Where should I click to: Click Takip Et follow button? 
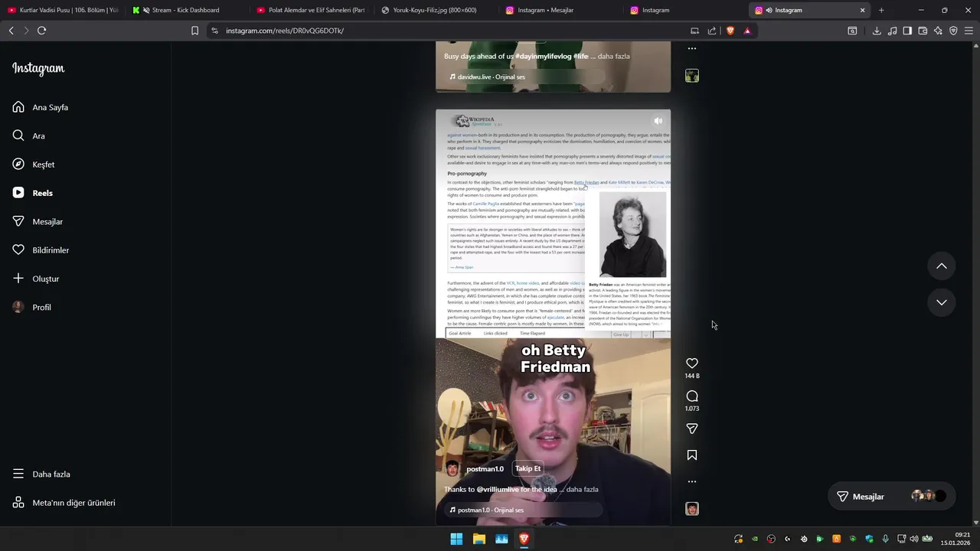coord(528,468)
